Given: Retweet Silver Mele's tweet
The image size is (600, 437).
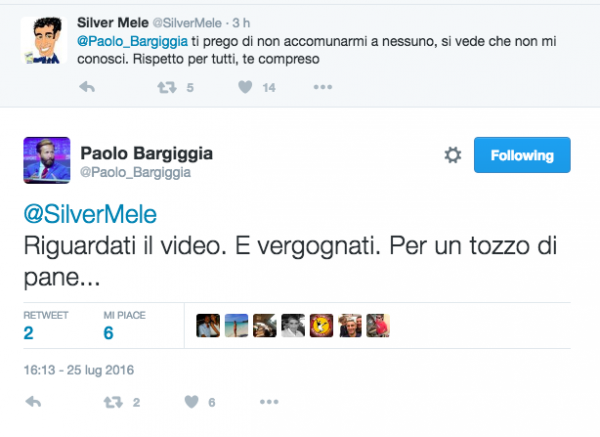Looking at the screenshot, I should tap(167, 88).
